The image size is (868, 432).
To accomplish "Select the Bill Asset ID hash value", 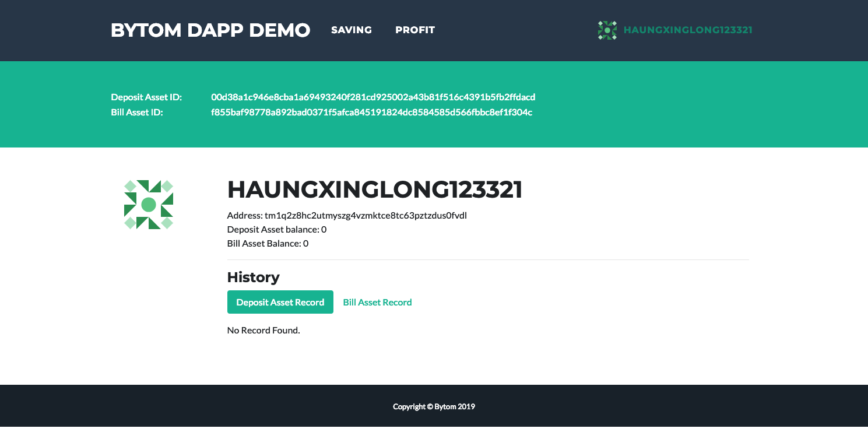I will point(371,112).
